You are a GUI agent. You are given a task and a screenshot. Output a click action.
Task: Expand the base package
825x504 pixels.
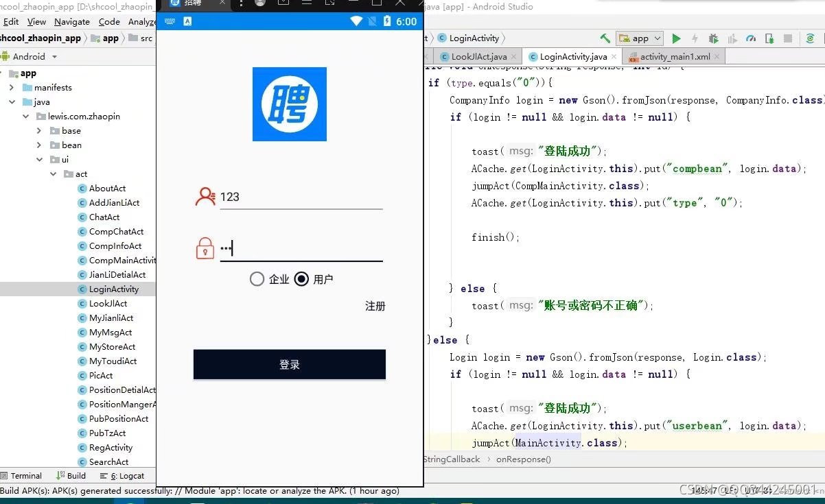pyautogui.click(x=39, y=131)
